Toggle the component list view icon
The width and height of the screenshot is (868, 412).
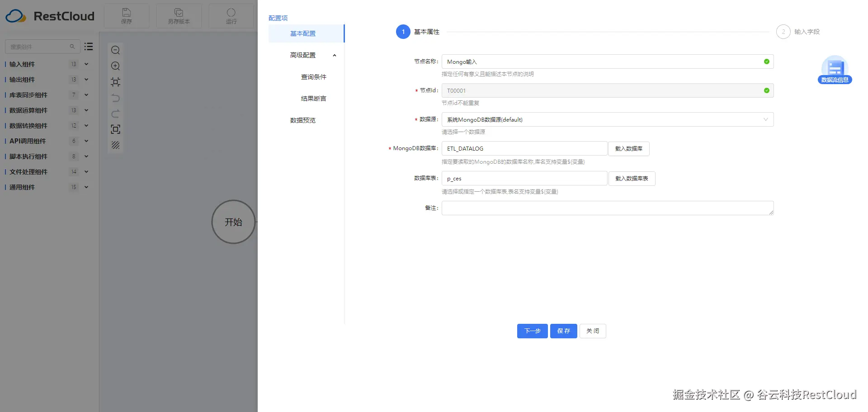(x=89, y=47)
